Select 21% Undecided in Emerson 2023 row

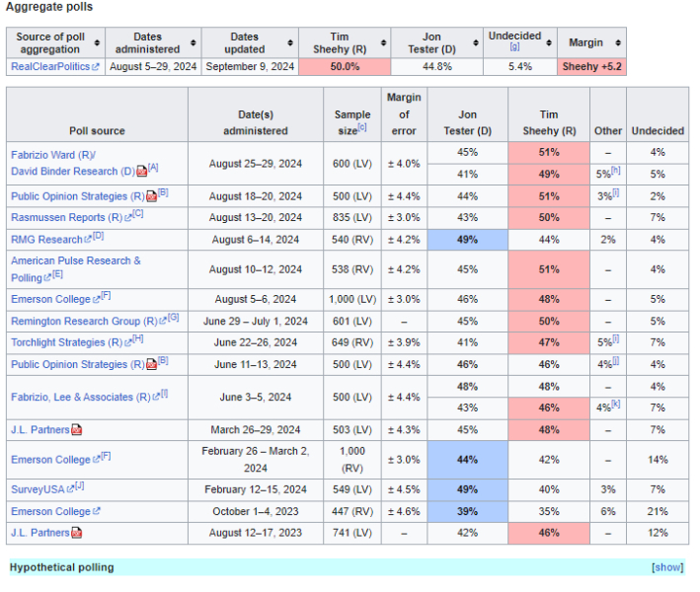tap(658, 511)
